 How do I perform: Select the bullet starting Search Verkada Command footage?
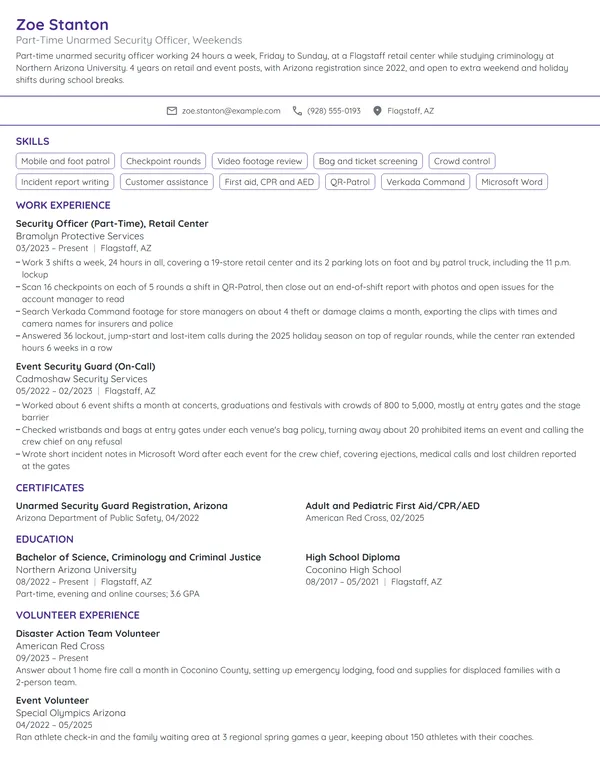click(287, 317)
